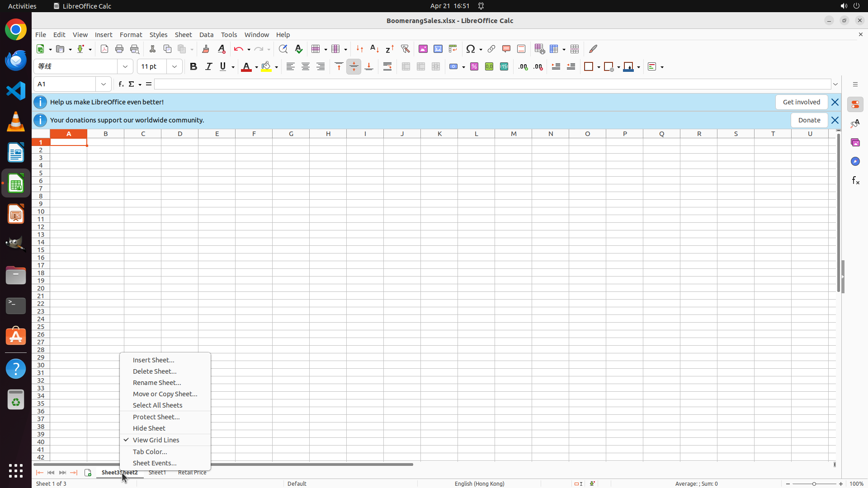The height and width of the screenshot is (488, 868).
Task: Toggle Bold formatting
Action: [x=193, y=67]
